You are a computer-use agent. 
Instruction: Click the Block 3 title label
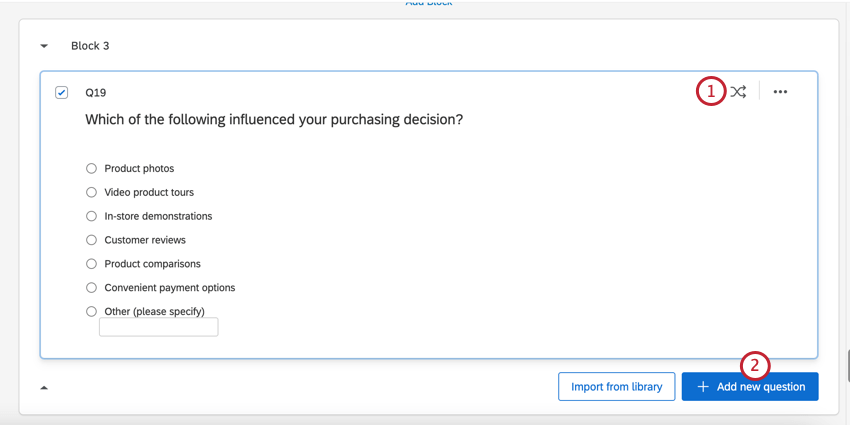[x=90, y=46]
